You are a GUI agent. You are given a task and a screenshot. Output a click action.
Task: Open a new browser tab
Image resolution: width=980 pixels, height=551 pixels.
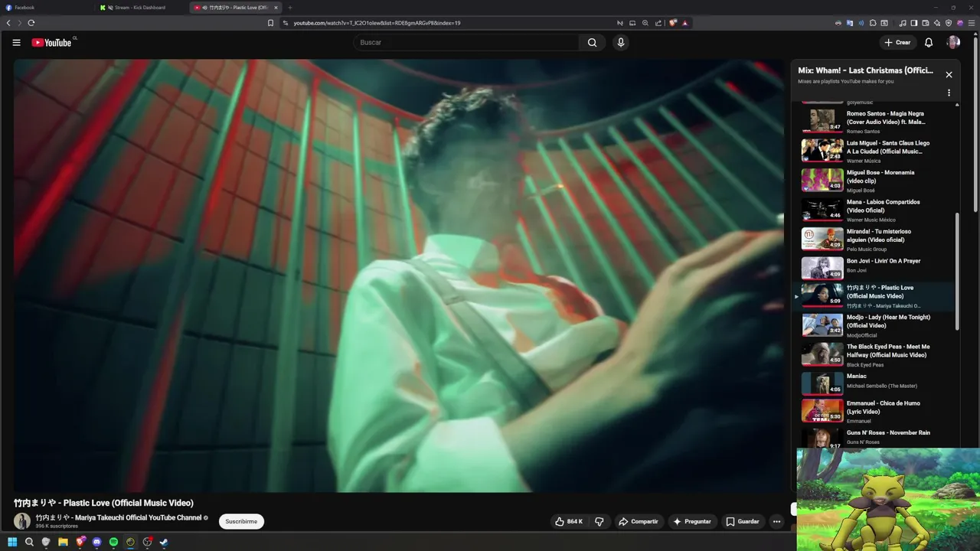[x=289, y=7]
